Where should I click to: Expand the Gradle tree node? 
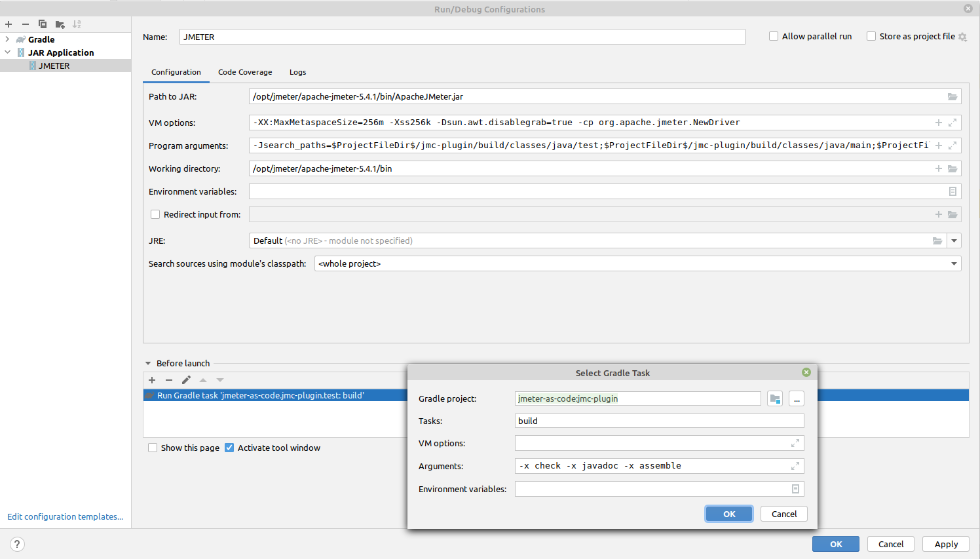coord(7,39)
